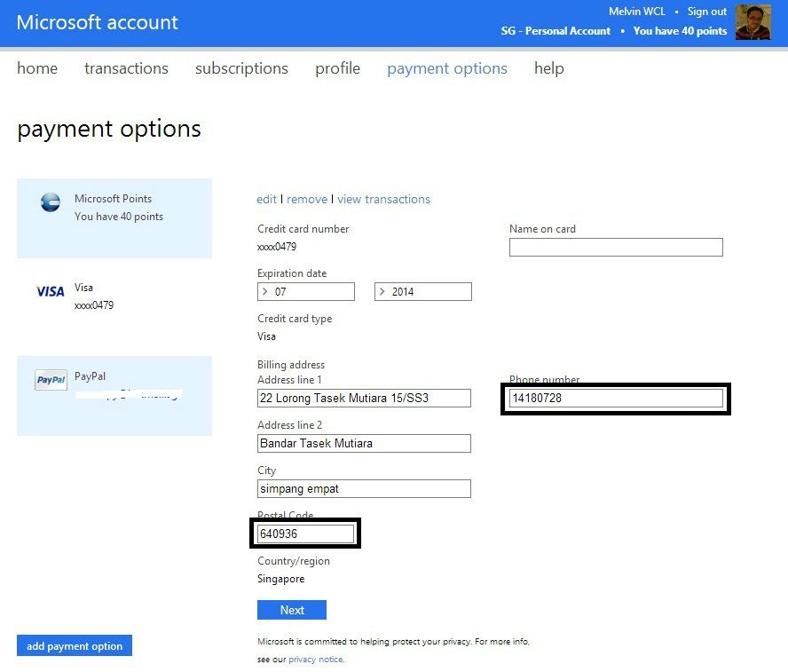Go to the home tab
This screenshot has height=672, width=788.
[37, 67]
